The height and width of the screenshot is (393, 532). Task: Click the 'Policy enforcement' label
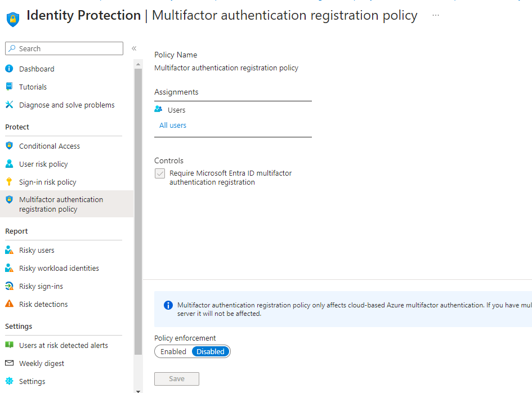click(185, 338)
